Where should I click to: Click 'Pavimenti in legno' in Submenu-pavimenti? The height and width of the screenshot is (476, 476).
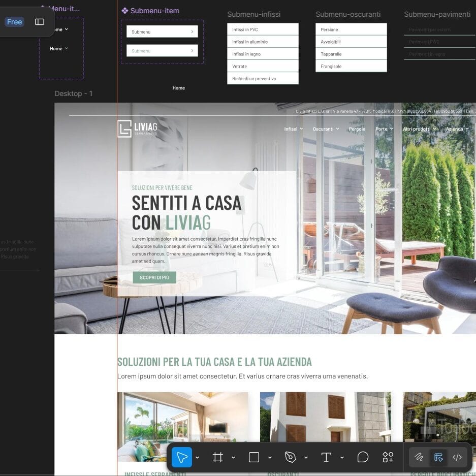tap(427, 54)
